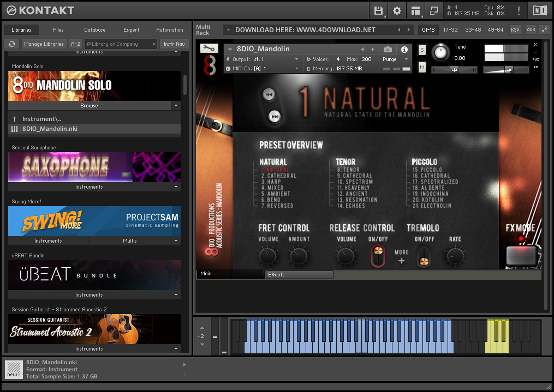Go to next multi arrow
Viewport: 554px width, 392px height.
pyautogui.click(x=409, y=30)
